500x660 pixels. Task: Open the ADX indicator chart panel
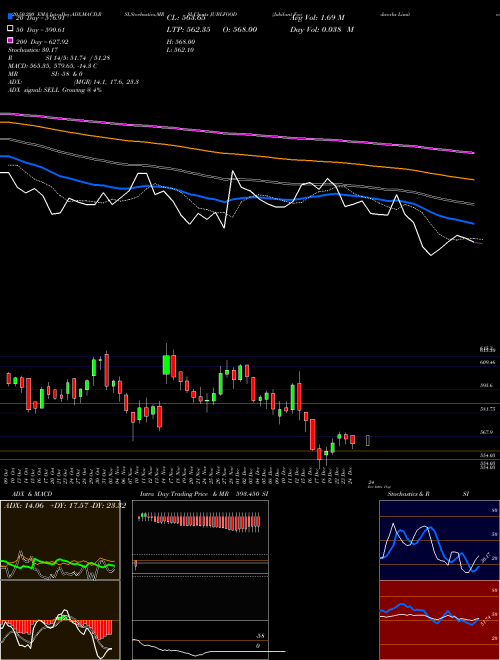60,540
